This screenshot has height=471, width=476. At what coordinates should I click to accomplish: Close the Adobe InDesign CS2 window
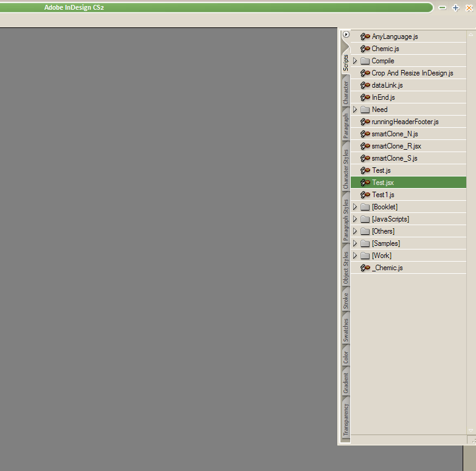[469, 7]
